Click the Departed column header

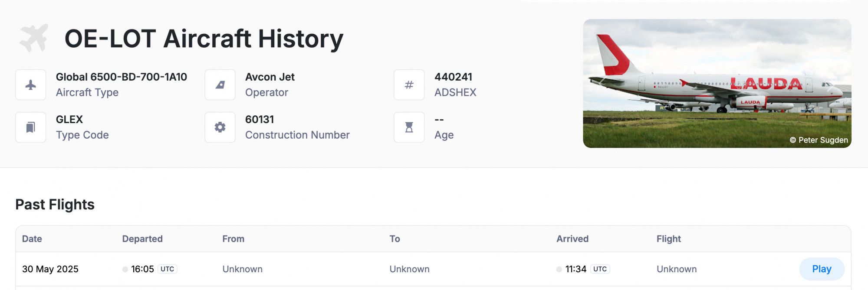142,239
